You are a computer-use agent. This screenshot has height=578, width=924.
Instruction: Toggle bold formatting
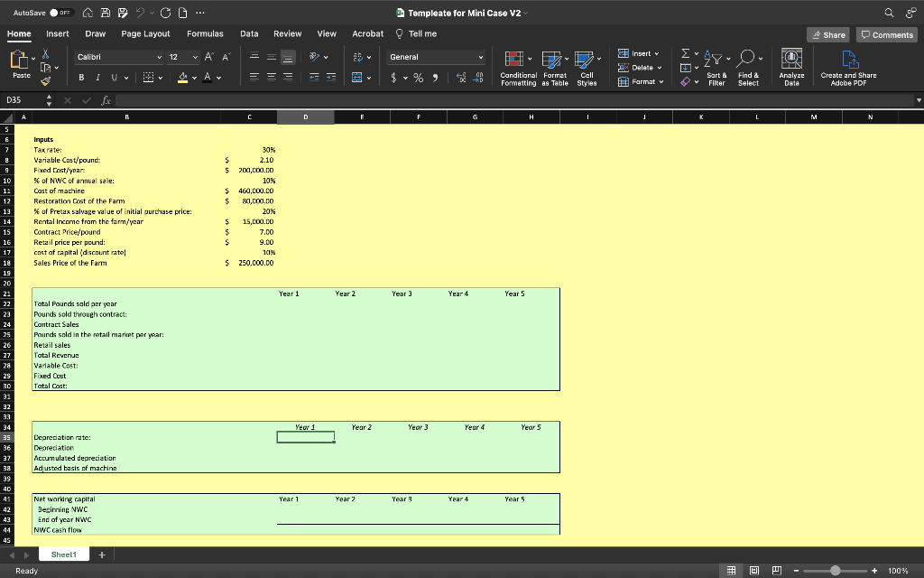click(x=81, y=77)
